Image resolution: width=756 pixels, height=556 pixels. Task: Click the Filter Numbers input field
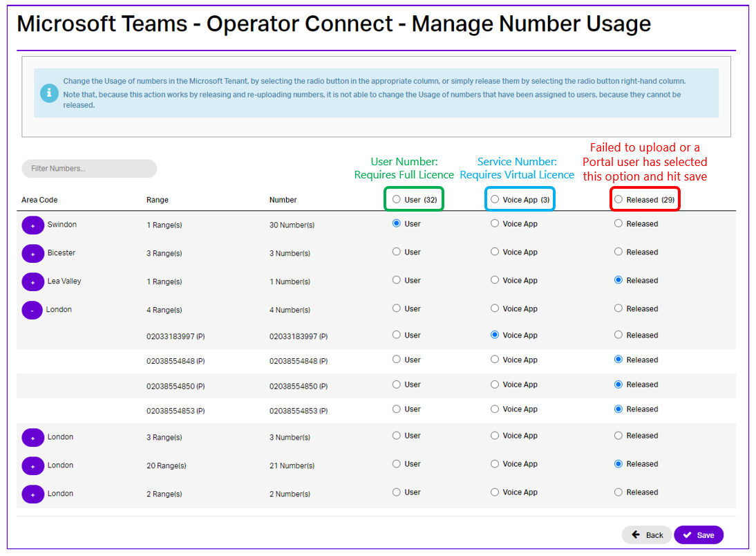(89, 169)
